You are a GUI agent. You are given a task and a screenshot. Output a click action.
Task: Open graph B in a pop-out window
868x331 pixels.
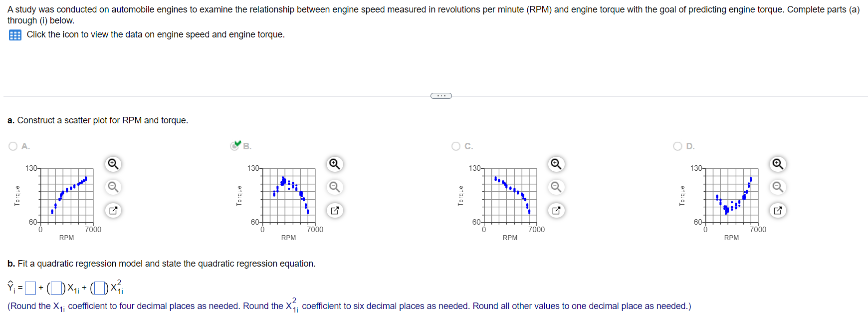(x=334, y=211)
